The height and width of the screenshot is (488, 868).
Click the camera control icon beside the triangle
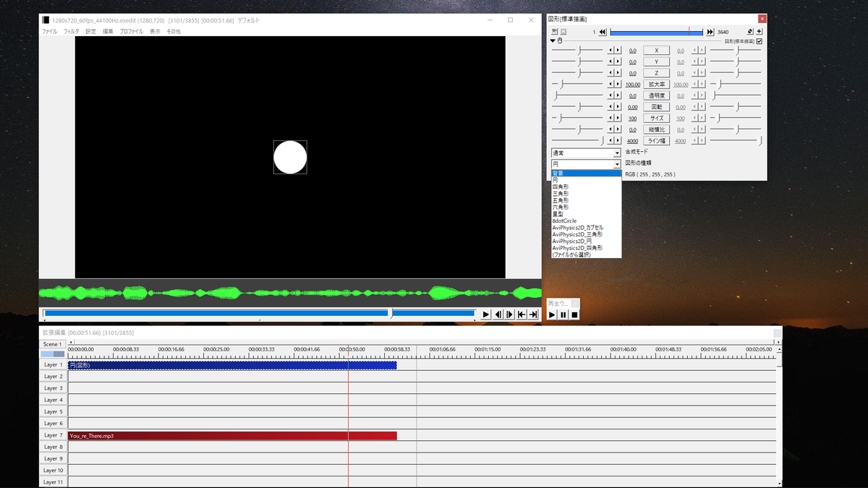click(559, 41)
